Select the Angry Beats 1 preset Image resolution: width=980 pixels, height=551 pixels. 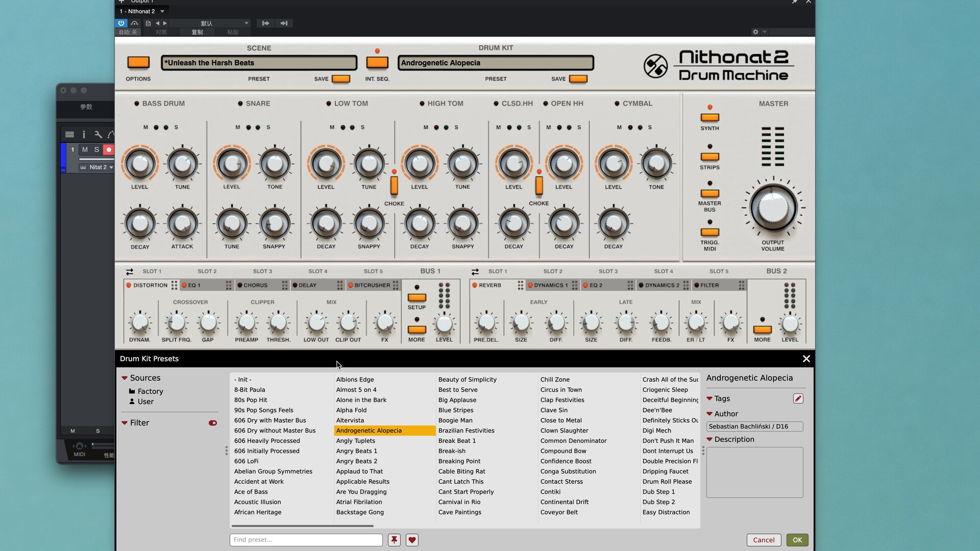[357, 451]
